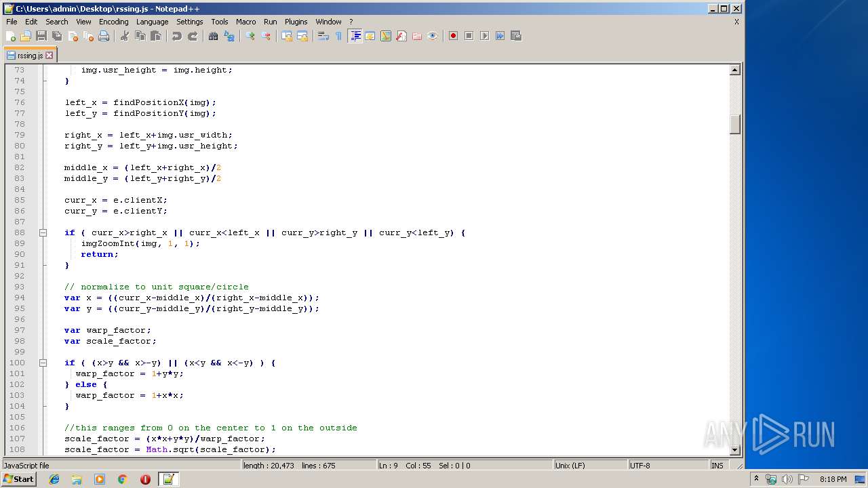Launch Google Chrome from the taskbar
Image resolution: width=868 pixels, height=488 pixels.
click(123, 479)
